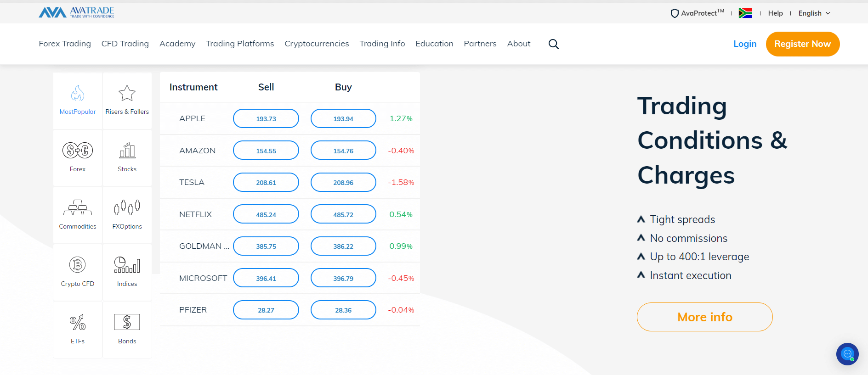Image resolution: width=868 pixels, height=375 pixels.
Task: Click Amazon sell price 154.55
Action: click(266, 151)
